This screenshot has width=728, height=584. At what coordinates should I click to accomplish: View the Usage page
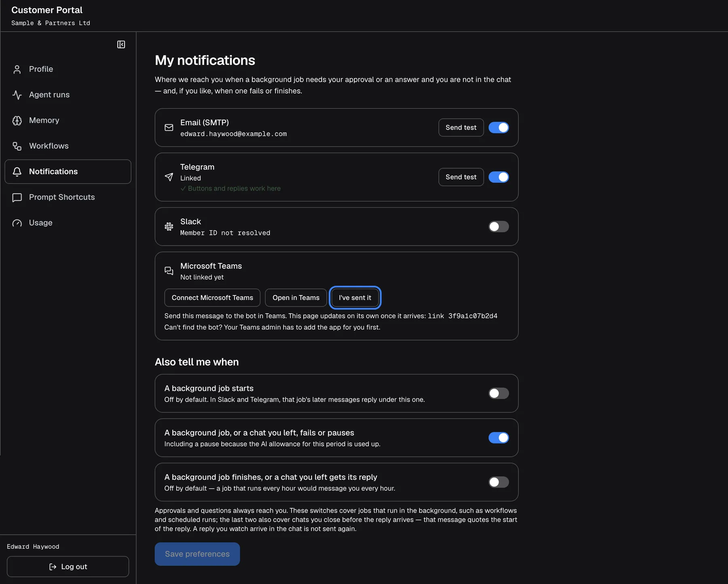click(x=68, y=223)
